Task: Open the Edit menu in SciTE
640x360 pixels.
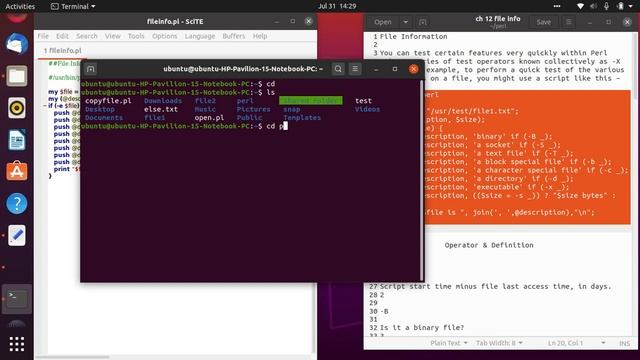Action: pos(62,36)
